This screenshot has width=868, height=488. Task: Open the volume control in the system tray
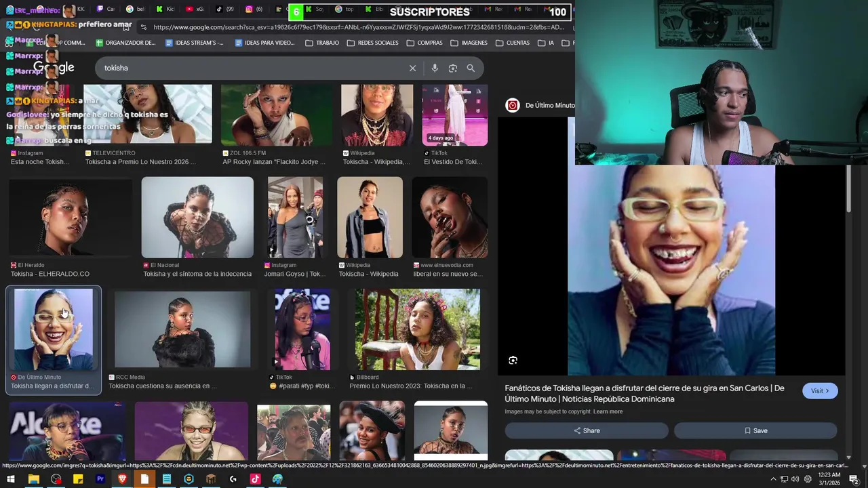795,479
